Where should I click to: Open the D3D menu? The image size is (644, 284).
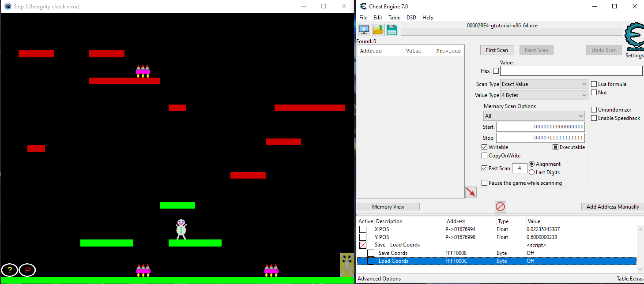[411, 18]
